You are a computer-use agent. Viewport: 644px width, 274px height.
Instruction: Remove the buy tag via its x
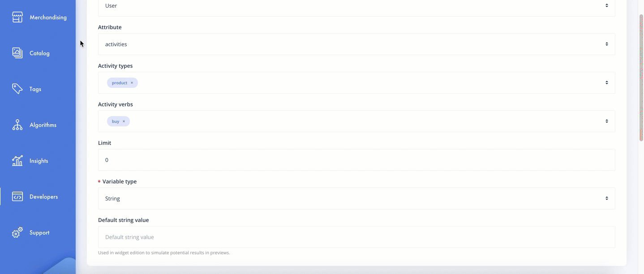point(124,122)
